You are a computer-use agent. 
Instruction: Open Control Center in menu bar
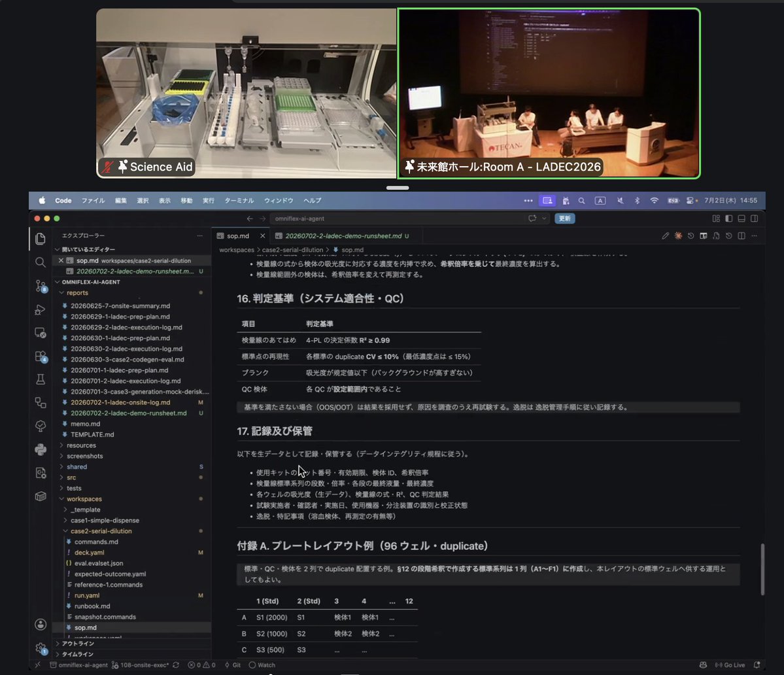690,201
